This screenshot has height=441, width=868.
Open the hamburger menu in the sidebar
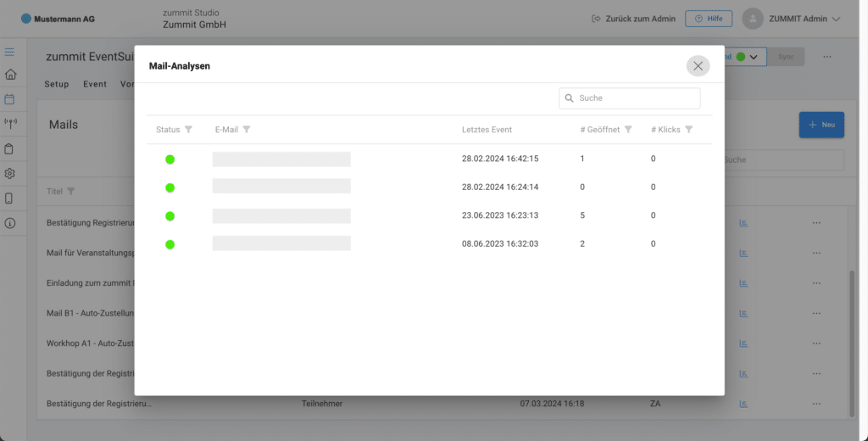[10, 53]
